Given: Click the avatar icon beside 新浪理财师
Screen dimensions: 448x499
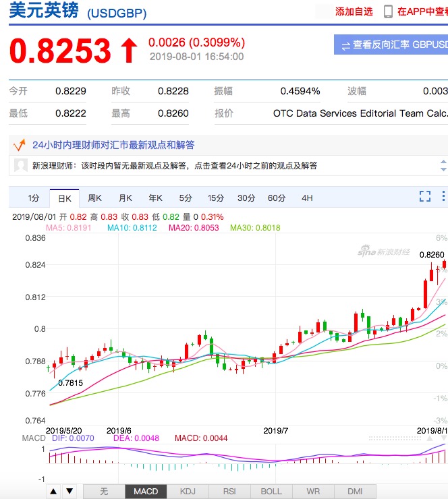Looking at the screenshot, I should pos(21,166).
